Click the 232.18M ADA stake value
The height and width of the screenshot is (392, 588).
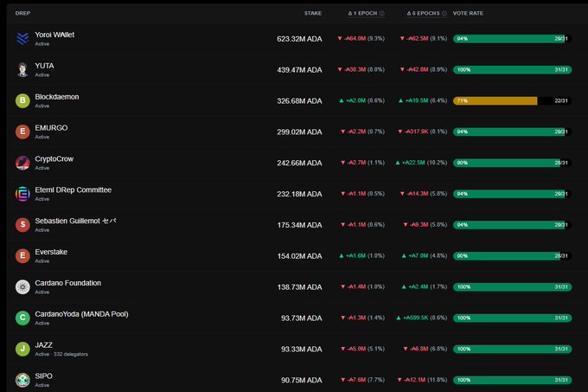(299, 195)
